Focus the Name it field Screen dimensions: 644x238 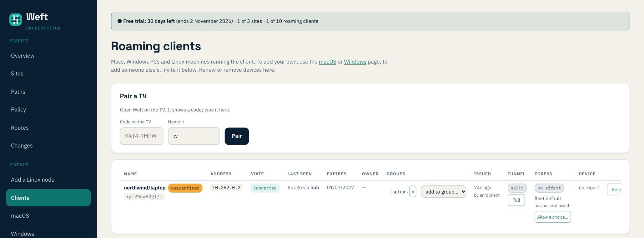coord(194,136)
